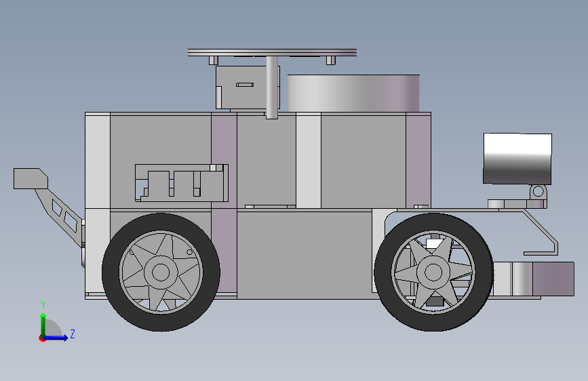Click the 'Z' axis label
This screenshot has height=381, width=588.
tap(73, 334)
